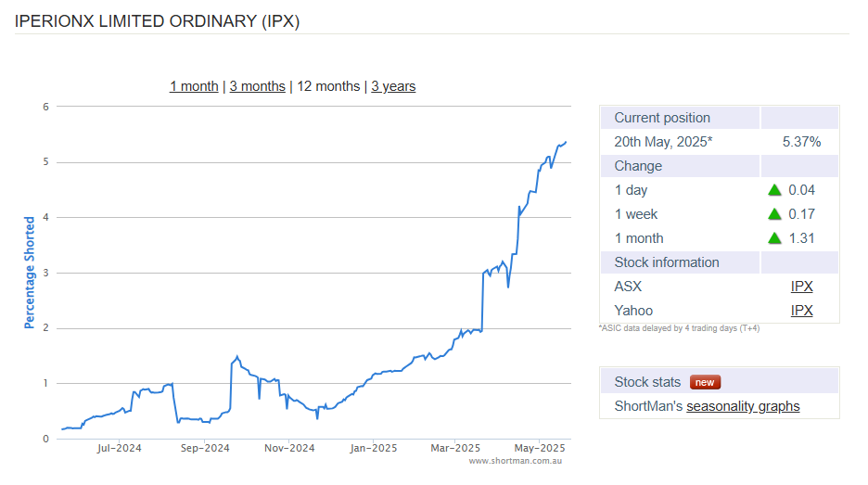Open ShortMan's seasonality graphs link

(743, 406)
